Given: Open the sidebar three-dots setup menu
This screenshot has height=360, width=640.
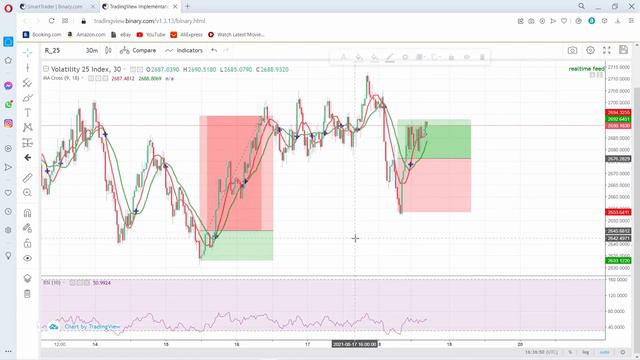Looking at the screenshot, I should tap(8, 351).
